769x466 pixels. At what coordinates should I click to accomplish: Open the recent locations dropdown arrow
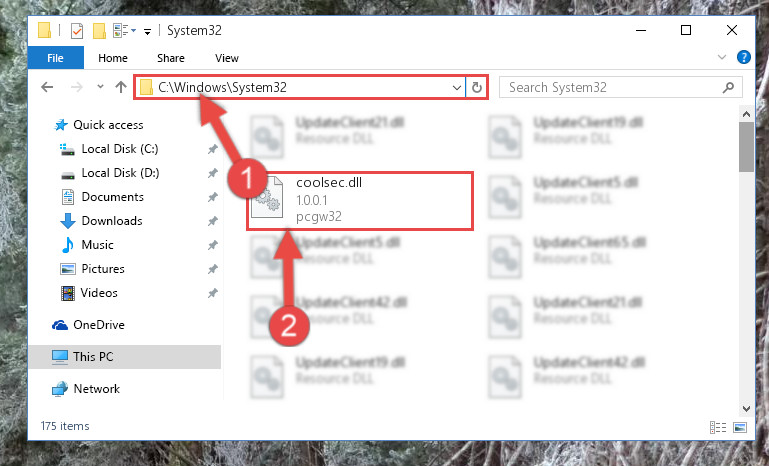coord(100,87)
